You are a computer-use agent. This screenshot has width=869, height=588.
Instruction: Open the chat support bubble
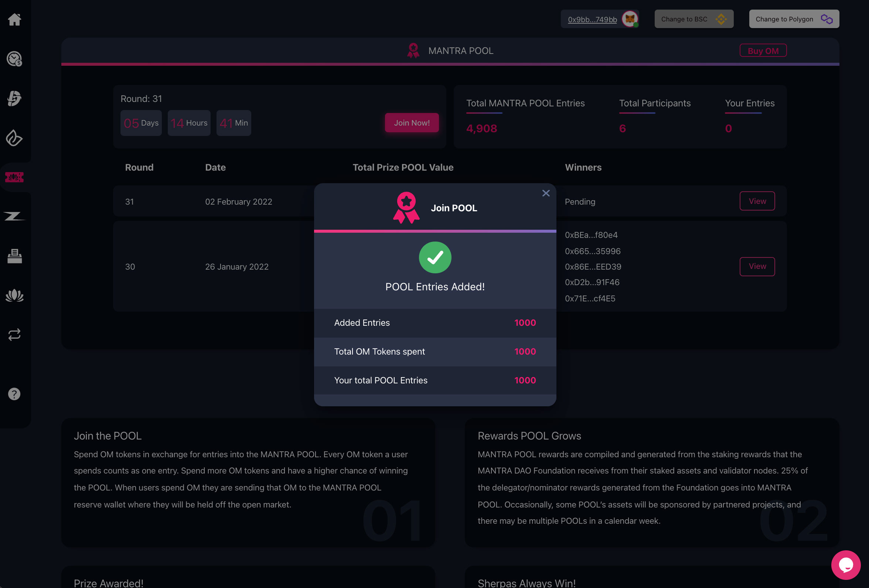pos(846,565)
